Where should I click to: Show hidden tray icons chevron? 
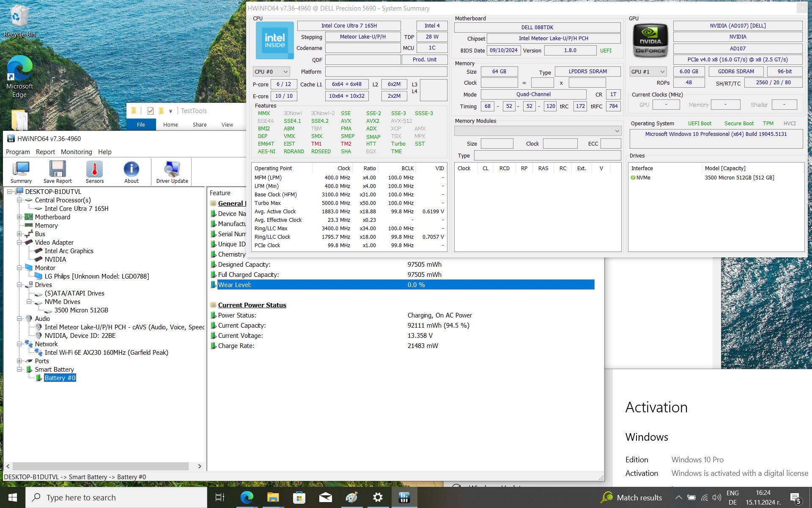pyautogui.click(x=678, y=498)
